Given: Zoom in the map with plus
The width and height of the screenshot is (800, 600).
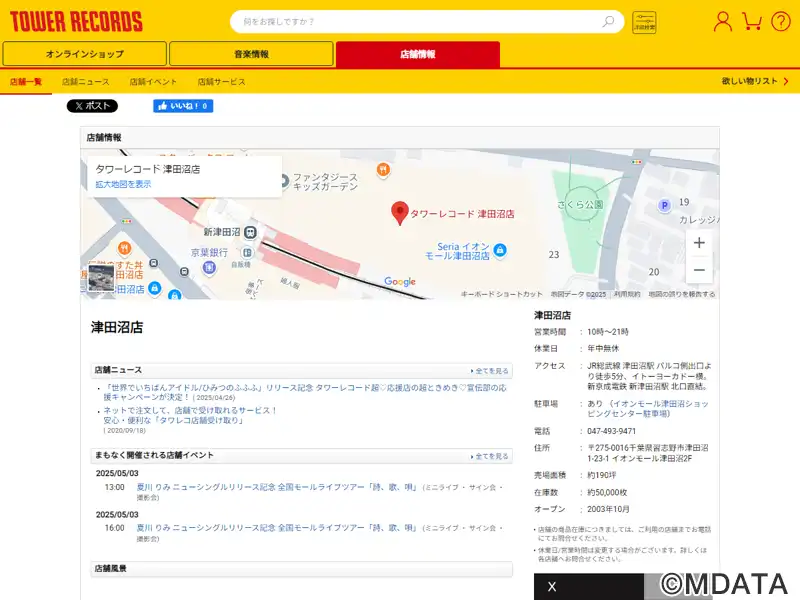Looking at the screenshot, I should pyautogui.click(x=699, y=243).
